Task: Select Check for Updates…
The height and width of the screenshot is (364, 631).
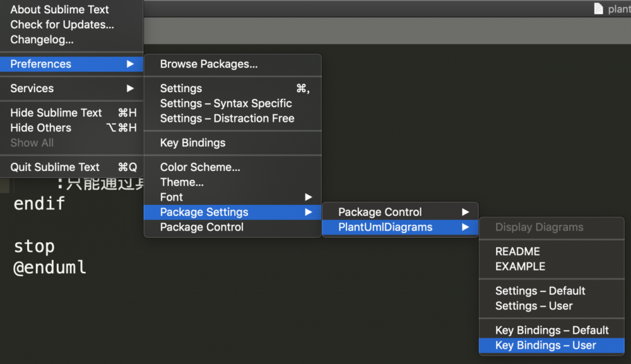Action: coord(62,25)
